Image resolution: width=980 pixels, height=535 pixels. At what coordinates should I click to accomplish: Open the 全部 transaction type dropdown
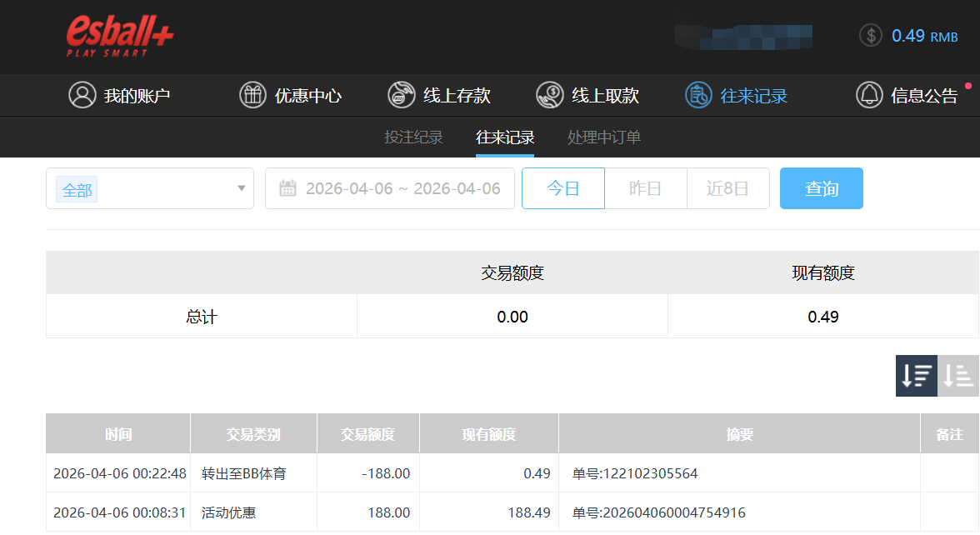click(150, 188)
